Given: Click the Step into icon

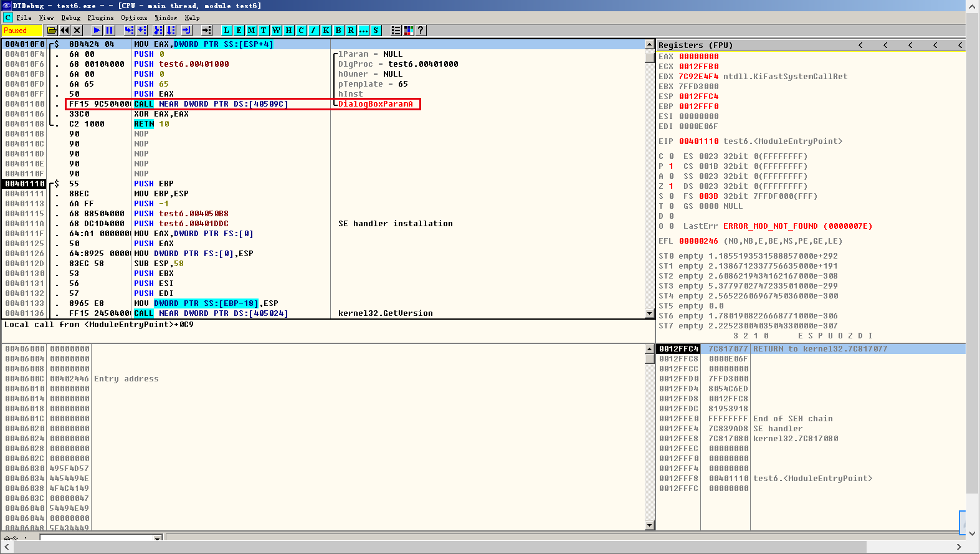Looking at the screenshot, I should 129,30.
